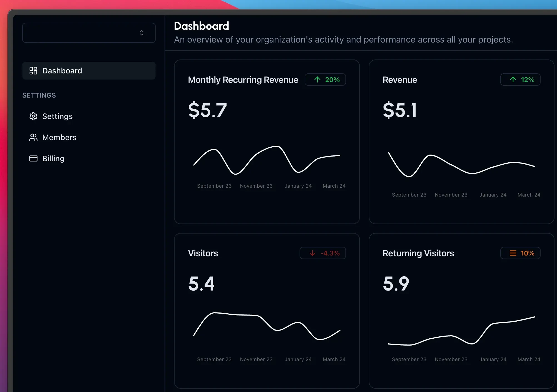
Task: Toggle the 20% badge on Monthly Recurring Revenue
Action: pyautogui.click(x=326, y=80)
